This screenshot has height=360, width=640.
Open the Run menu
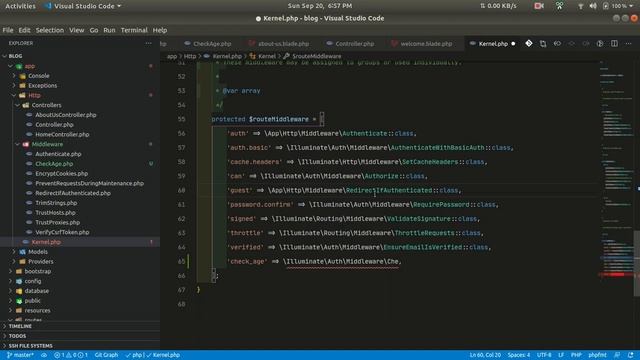pyautogui.click(x=109, y=30)
